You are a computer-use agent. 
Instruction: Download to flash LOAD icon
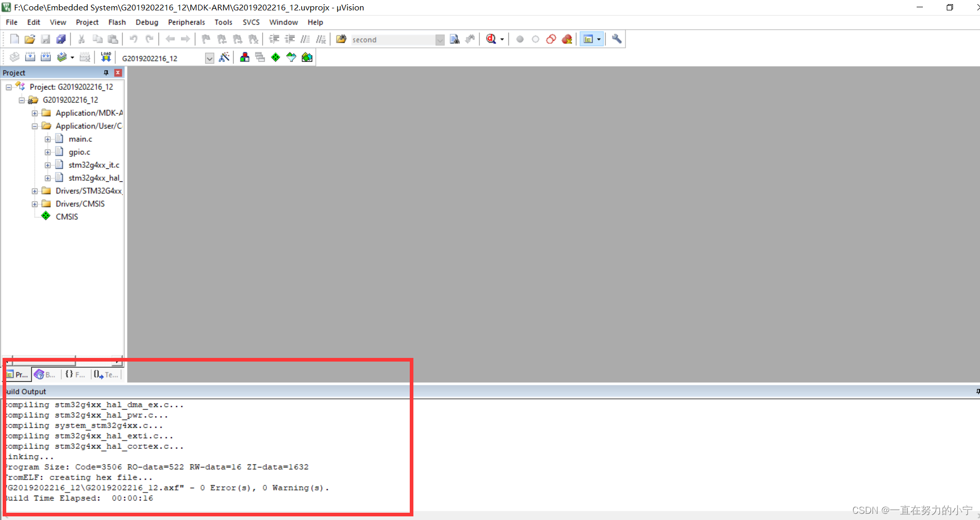click(106, 57)
